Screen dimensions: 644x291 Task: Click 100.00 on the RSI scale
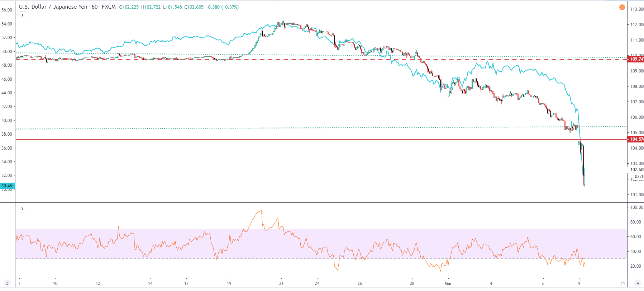click(637, 207)
